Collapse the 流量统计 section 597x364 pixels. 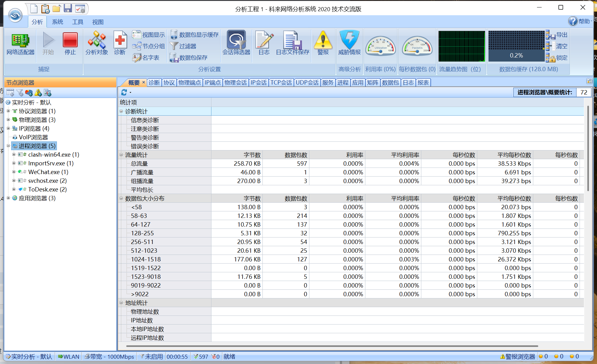tap(121, 155)
